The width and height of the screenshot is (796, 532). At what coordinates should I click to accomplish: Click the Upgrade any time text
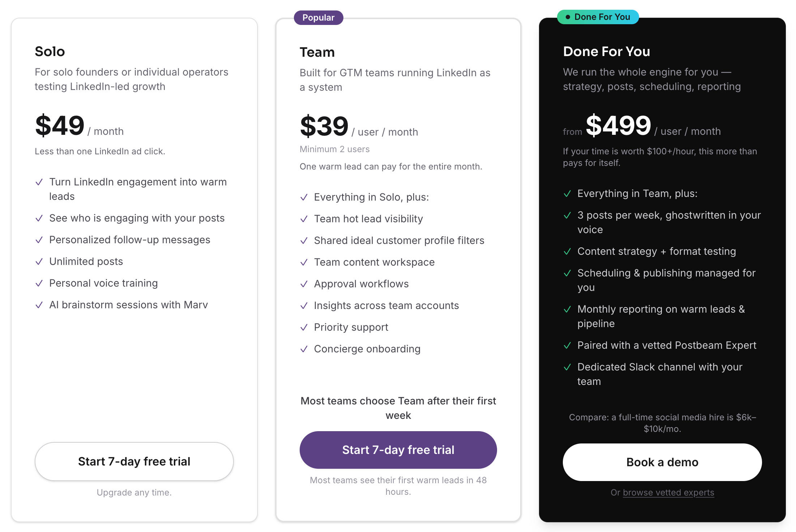(x=134, y=492)
